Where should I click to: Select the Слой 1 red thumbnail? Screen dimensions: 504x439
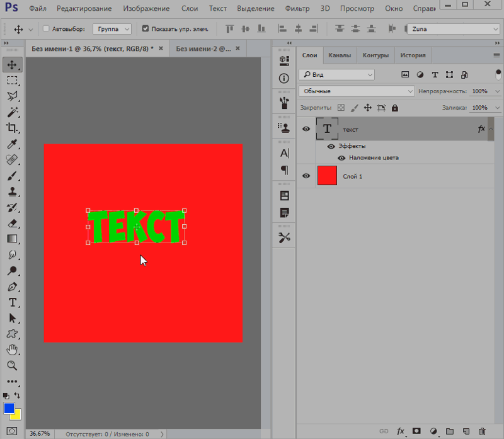click(x=327, y=176)
